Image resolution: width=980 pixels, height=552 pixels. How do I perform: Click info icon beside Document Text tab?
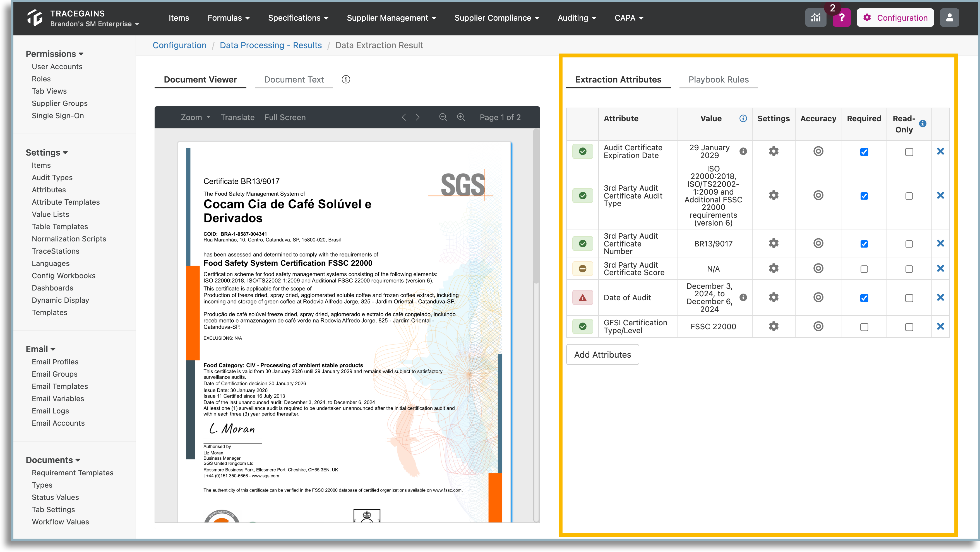pos(345,79)
